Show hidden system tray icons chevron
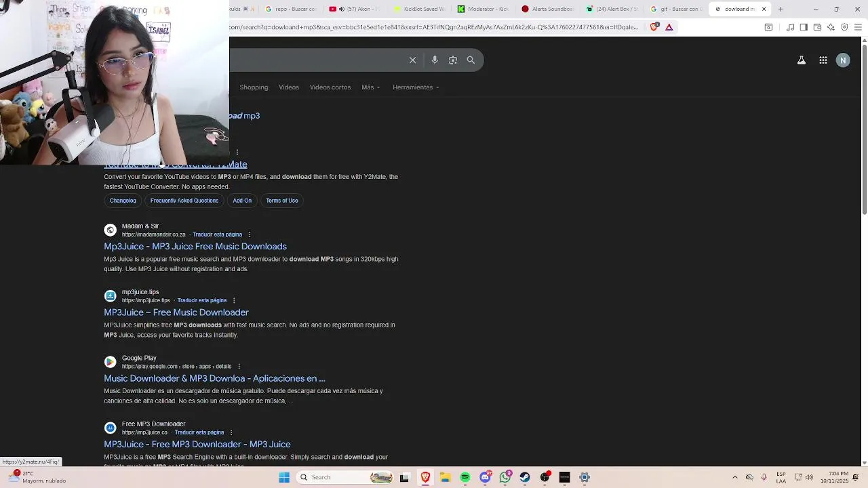 click(734, 477)
